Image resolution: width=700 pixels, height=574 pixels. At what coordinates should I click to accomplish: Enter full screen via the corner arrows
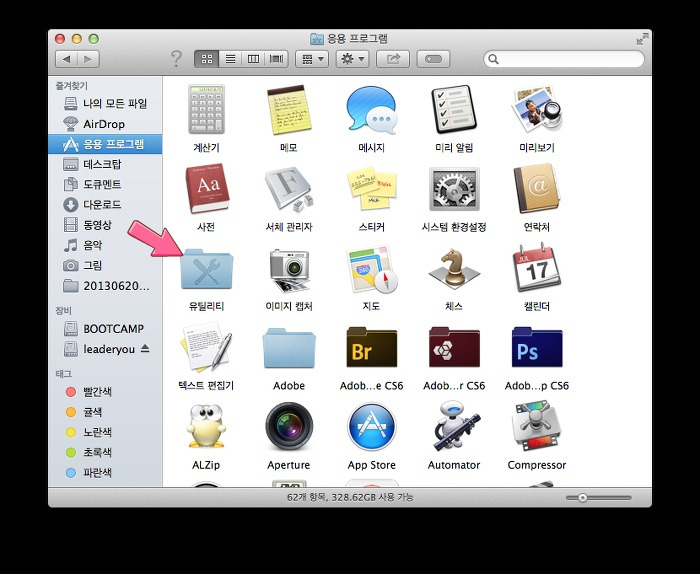pos(642,39)
